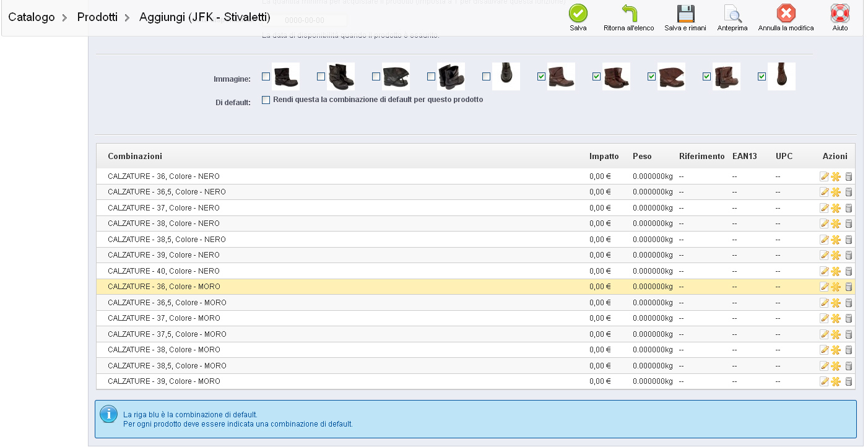Image resolution: width=868 pixels, height=447 pixels.
Task: Check the first image's checkbox
Action: point(266,77)
